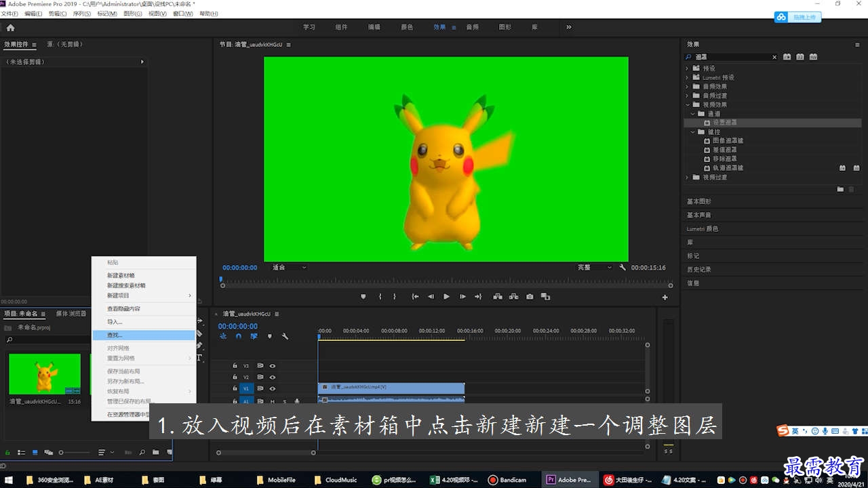
Task: Select the 轨道遮罩键 effect
Action: pyautogui.click(x=728, y=168)
